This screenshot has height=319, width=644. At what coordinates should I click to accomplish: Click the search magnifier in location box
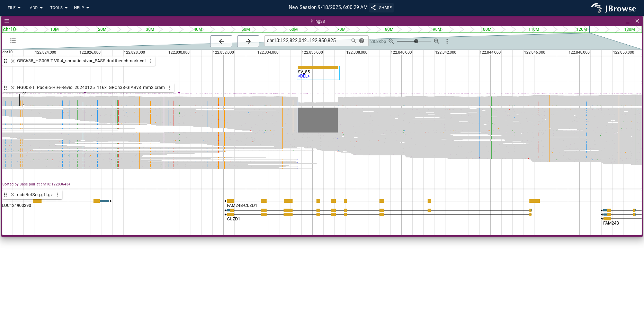click(354, 40)
